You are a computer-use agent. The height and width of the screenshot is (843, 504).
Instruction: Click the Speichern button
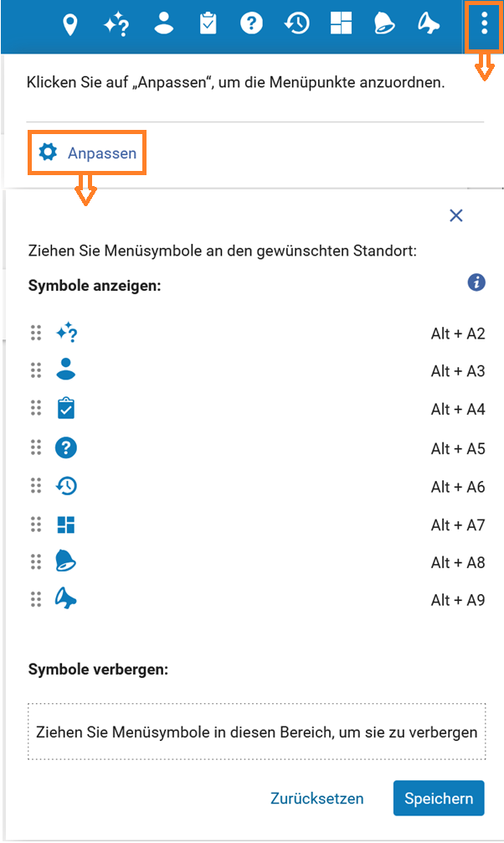point(439,799)
